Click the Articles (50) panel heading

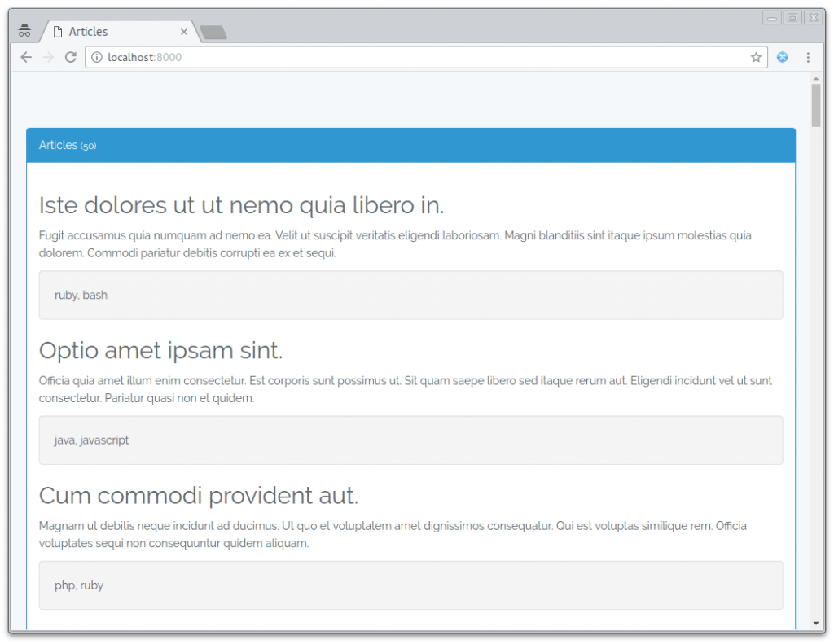410,145
